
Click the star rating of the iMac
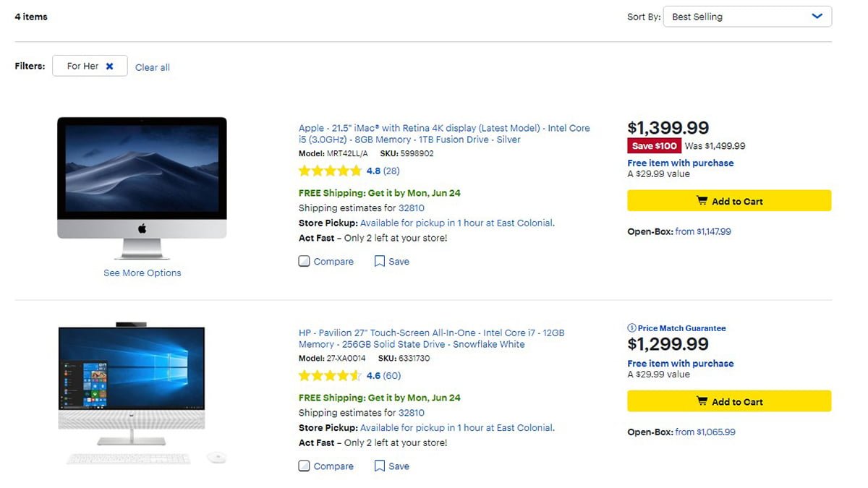pos(330,171)
